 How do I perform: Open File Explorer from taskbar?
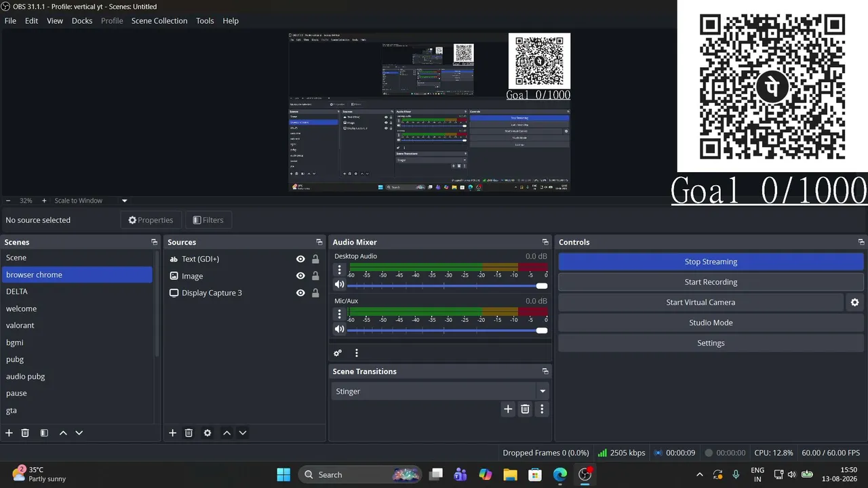510,474
